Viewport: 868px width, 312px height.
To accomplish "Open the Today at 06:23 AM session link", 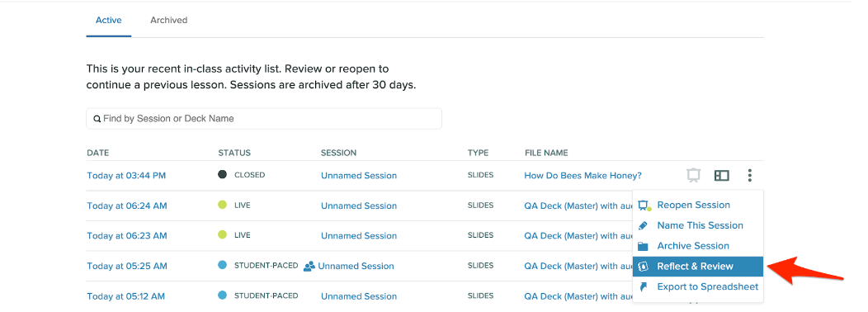I will point(127,235).
